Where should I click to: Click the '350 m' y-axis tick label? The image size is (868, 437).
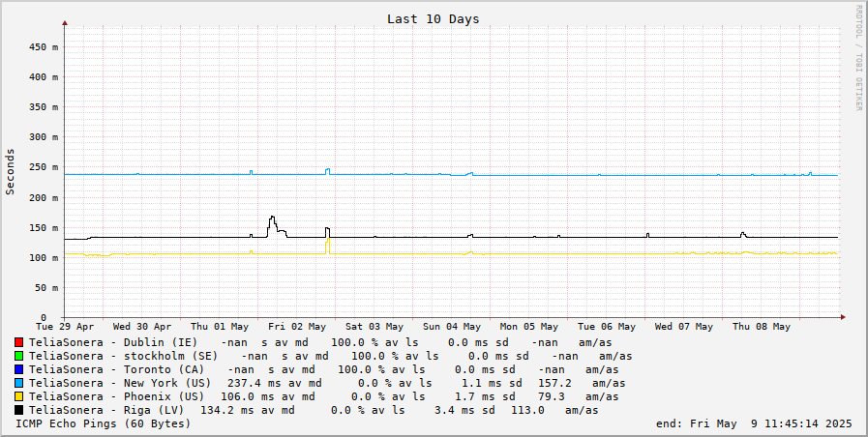[44, 107]
